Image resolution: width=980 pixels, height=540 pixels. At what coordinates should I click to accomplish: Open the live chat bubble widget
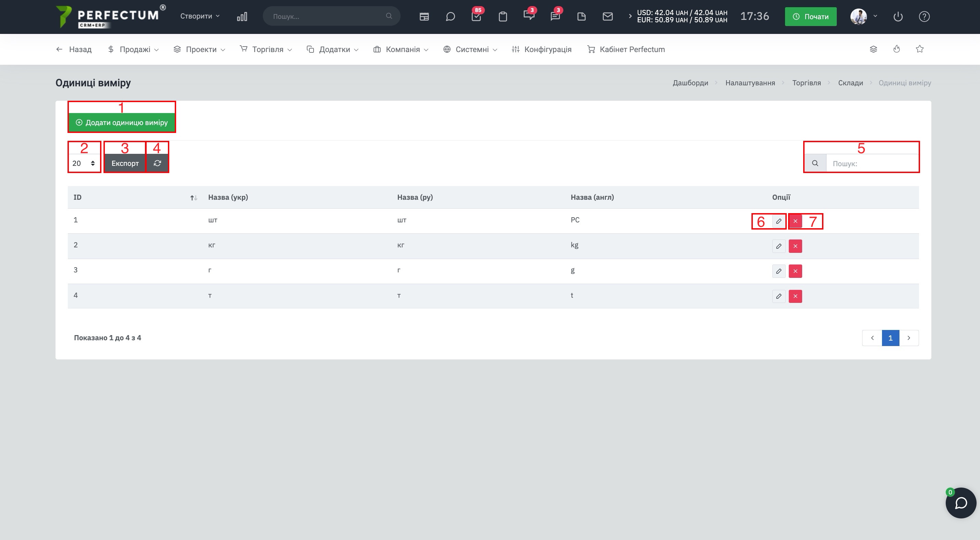coord(960,503)
